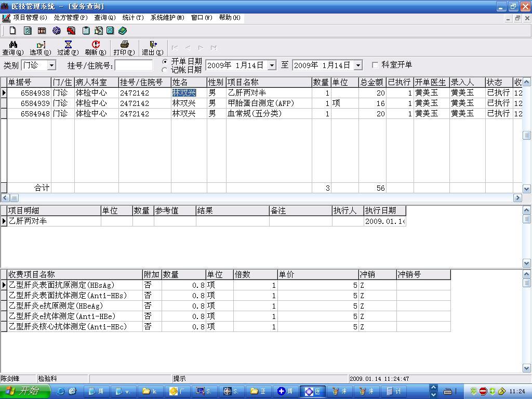
Task: Open 窗口(W) menu
Action: tap(202, 18)
